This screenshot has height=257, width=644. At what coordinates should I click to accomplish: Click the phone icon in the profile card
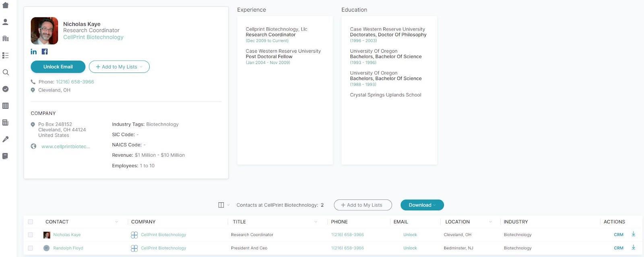(33, 82)
